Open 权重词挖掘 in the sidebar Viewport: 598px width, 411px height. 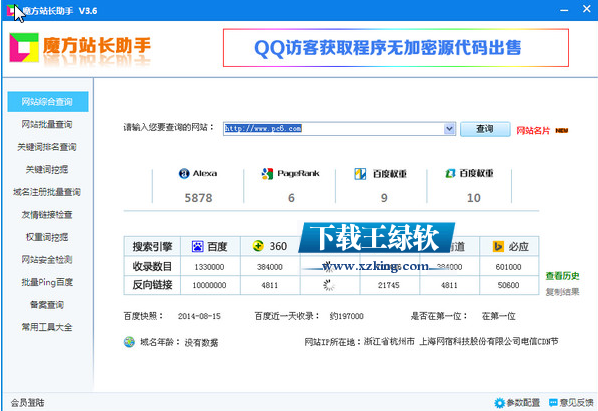[x=47, y=237]
